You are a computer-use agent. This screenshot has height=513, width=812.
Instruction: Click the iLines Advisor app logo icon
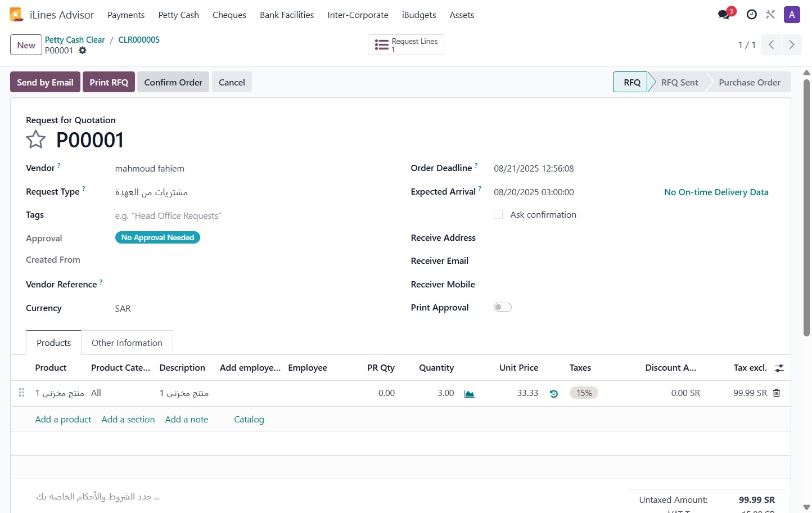pos(16,15)
